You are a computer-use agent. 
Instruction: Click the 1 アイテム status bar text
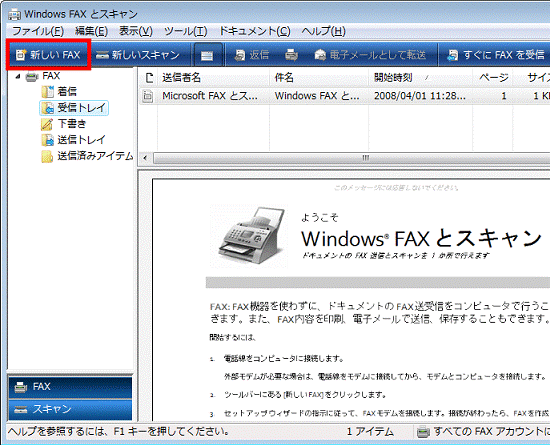pos(370,432)
